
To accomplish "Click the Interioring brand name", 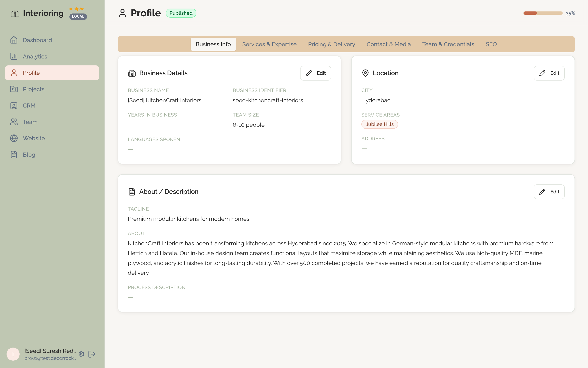I will tap(43, 13).
